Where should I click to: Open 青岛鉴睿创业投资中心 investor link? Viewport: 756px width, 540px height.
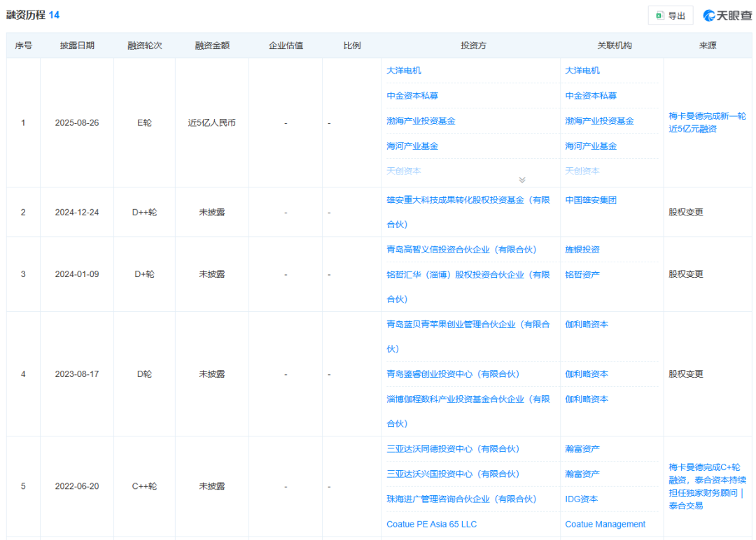[x=453, y=374]
